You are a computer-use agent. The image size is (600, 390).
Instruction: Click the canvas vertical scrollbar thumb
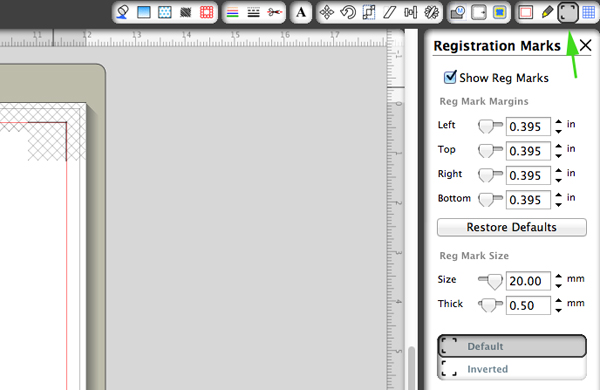411,368
